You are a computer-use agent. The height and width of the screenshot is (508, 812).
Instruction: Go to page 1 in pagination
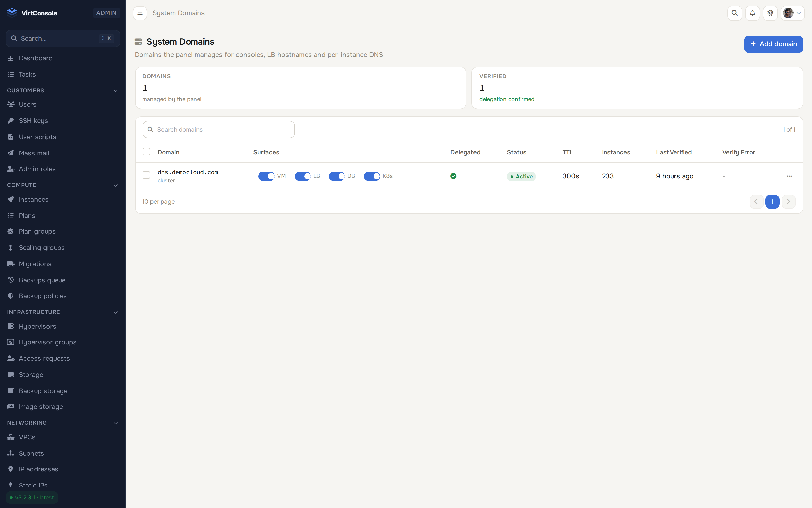click(772, 202)
